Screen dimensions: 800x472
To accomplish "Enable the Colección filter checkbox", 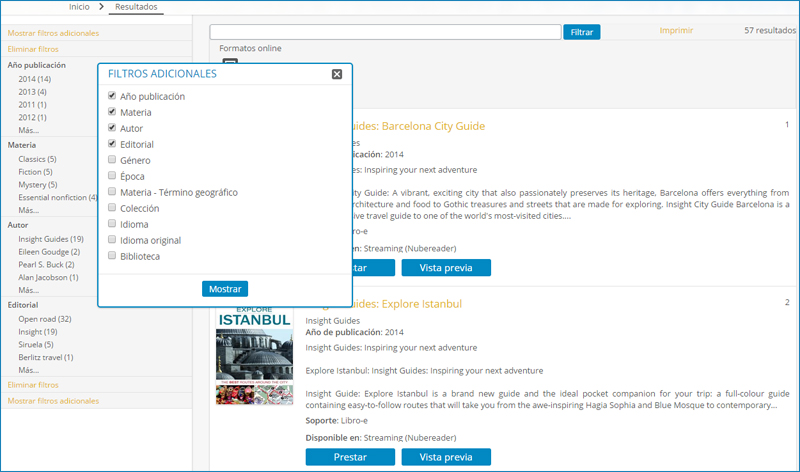I will 112,207.
